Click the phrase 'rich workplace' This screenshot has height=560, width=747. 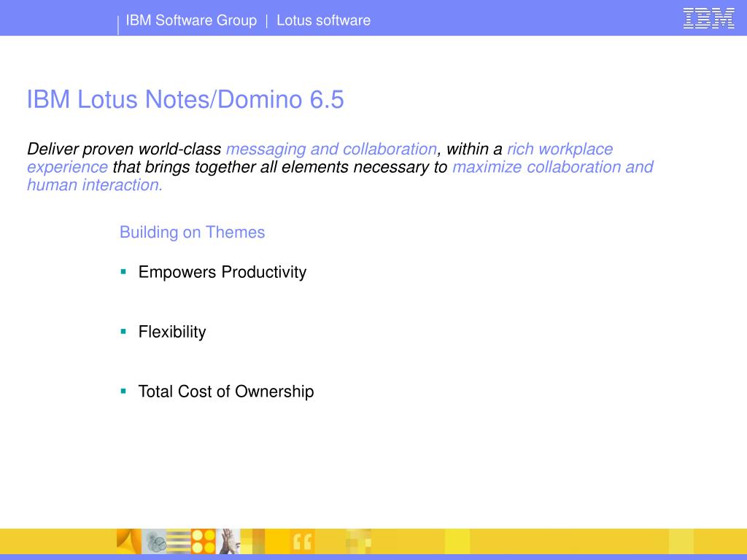[x=560, y=149]
